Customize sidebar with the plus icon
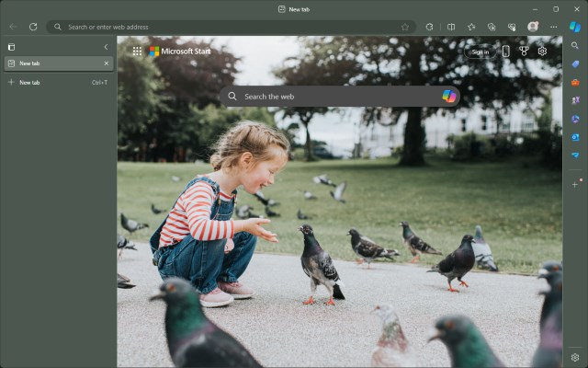588x368 pixels. [575, 184]
